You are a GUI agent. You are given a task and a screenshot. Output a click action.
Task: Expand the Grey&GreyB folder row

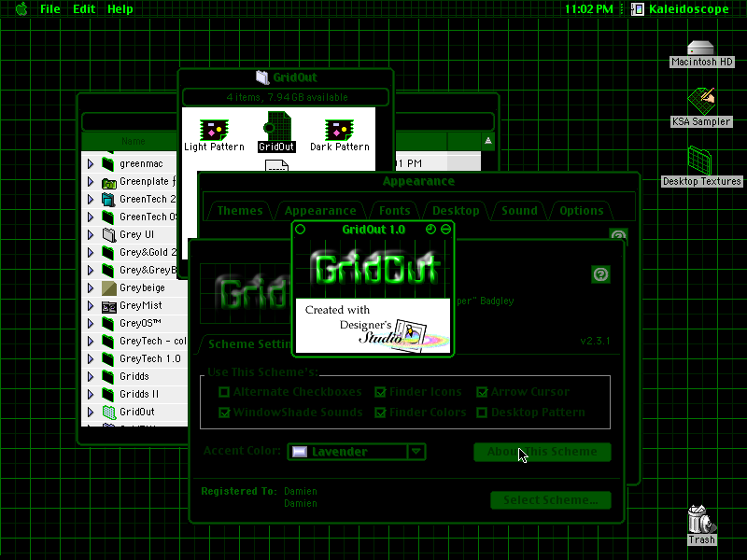click(91, 271)
